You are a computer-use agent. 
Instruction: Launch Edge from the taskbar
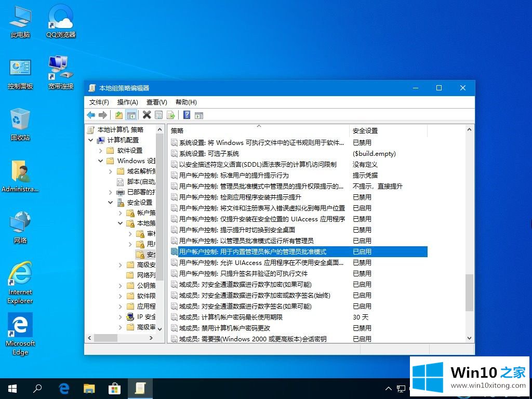pos(64,389)
